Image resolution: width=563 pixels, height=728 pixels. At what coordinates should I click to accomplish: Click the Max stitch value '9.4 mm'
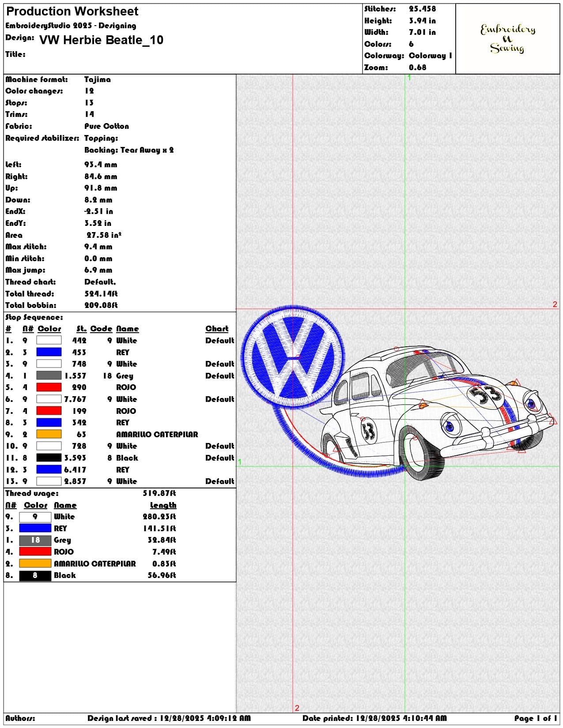coord(98,247)
